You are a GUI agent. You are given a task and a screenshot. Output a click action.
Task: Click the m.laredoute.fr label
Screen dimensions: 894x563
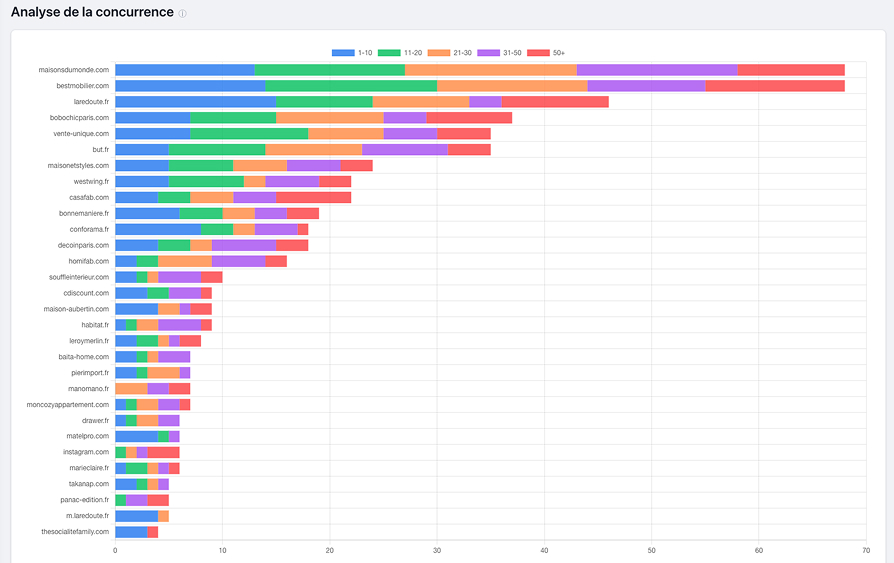[x=87, y=516]
